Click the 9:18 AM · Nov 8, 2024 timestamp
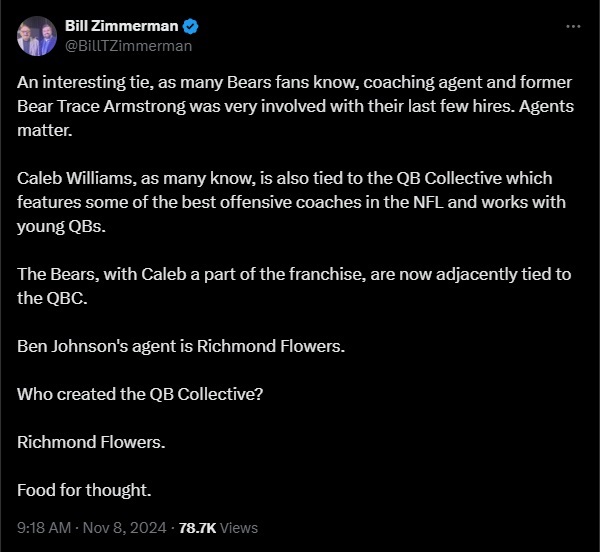The image size is (600, 552). 89,527
